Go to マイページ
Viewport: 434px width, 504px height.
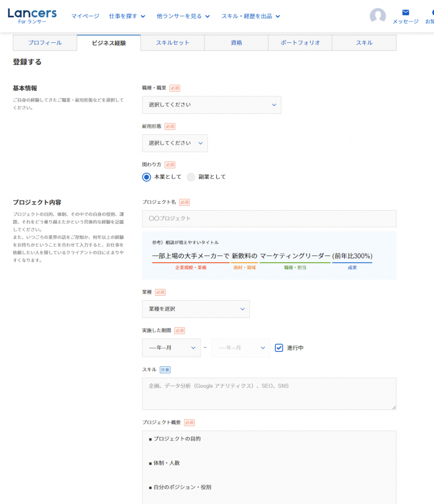(85, 15)
